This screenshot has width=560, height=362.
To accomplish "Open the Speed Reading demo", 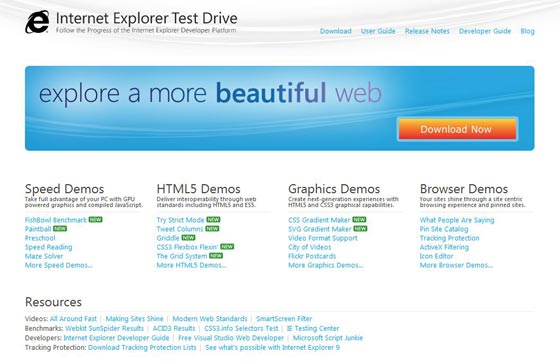I will (49, 247).
